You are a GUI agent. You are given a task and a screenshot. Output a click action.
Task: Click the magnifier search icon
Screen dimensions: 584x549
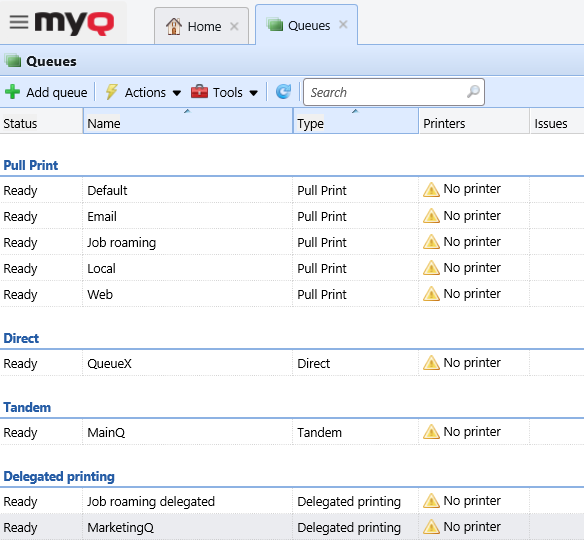pos(473,91)
